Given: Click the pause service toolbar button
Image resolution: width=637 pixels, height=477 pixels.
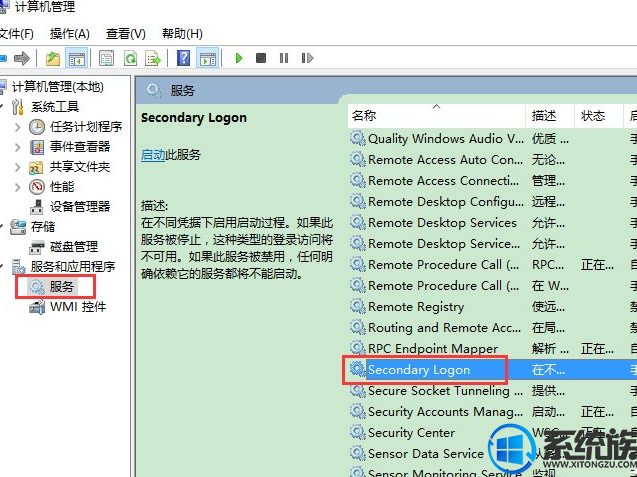Looking at the screenshot, I should point(284,58).
